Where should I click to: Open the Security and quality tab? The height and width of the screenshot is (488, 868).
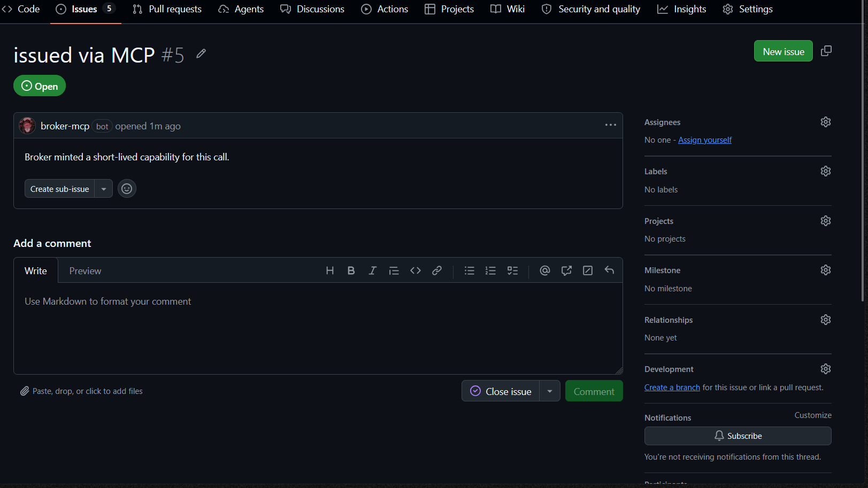(x=591, y=9)
